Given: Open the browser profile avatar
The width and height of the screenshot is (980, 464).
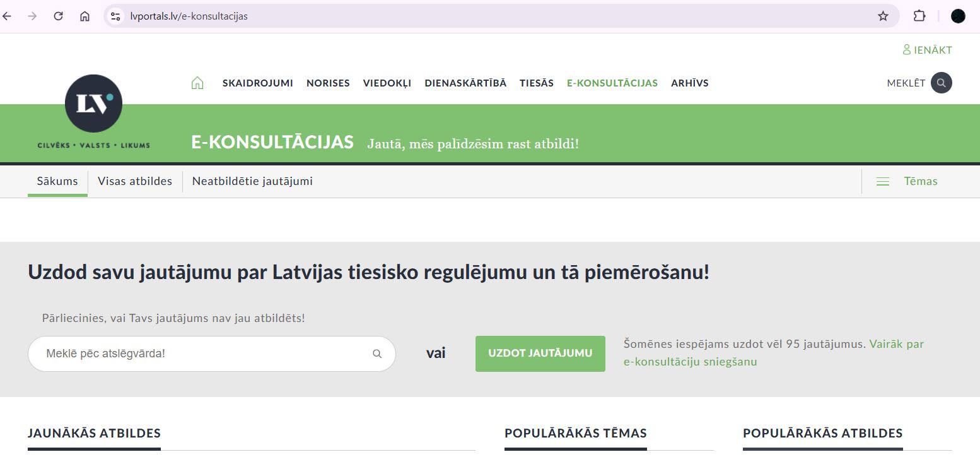Looking at the screenshot, I should [x=958, y=16].
